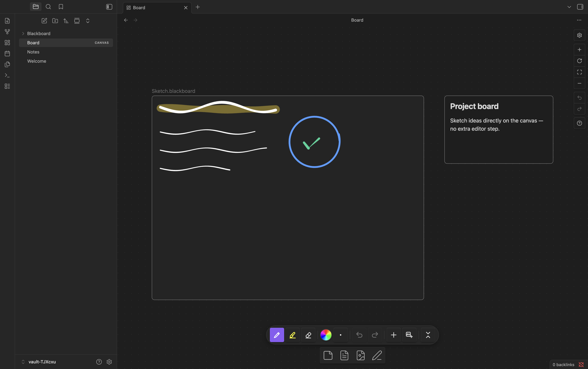This screenshot has width=588, height=369.
Task: Toggle the left sidebar
Action: tap(109, 7)
